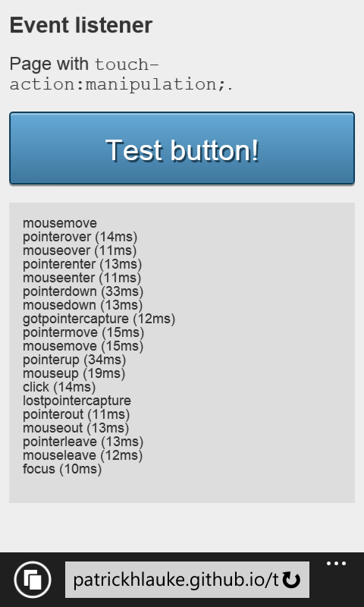Select the click (14ms) log entry
Screen dimensions: 364x607
[59, 387]
